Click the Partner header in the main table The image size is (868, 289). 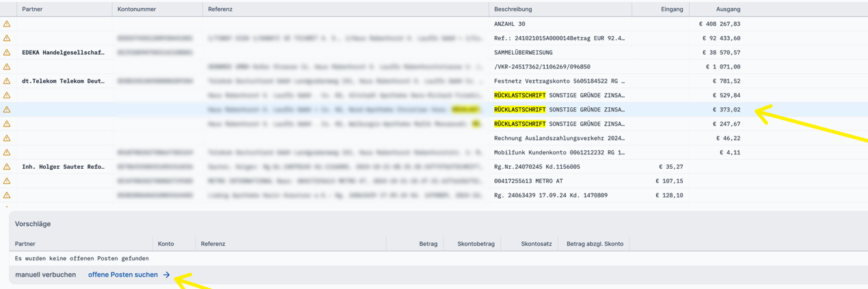point(32,9)
